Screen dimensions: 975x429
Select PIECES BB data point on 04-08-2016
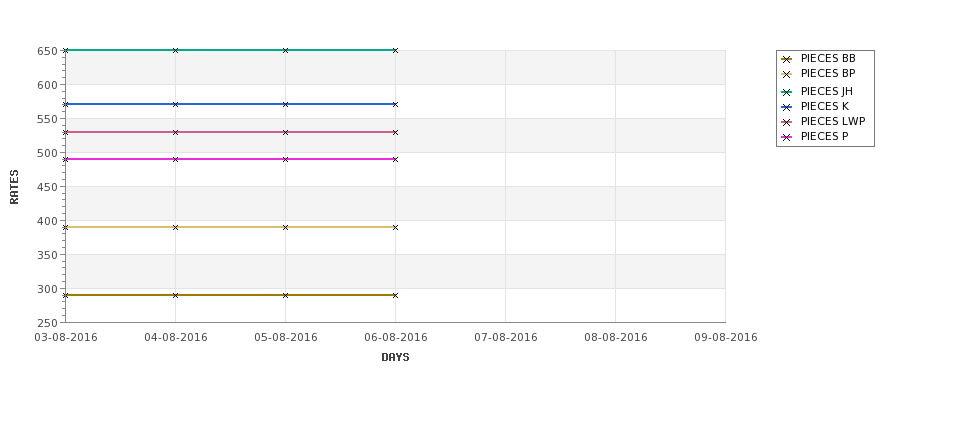[x=175, y=295]
